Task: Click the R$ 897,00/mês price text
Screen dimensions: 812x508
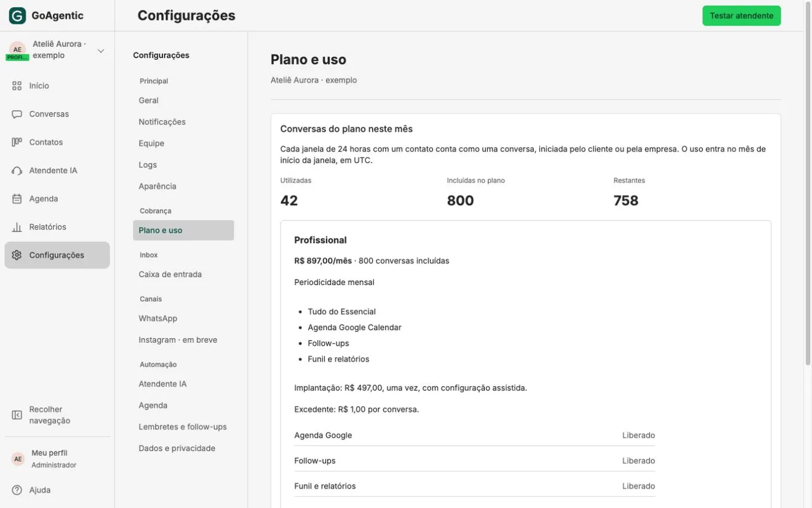Action: point(323,261)
